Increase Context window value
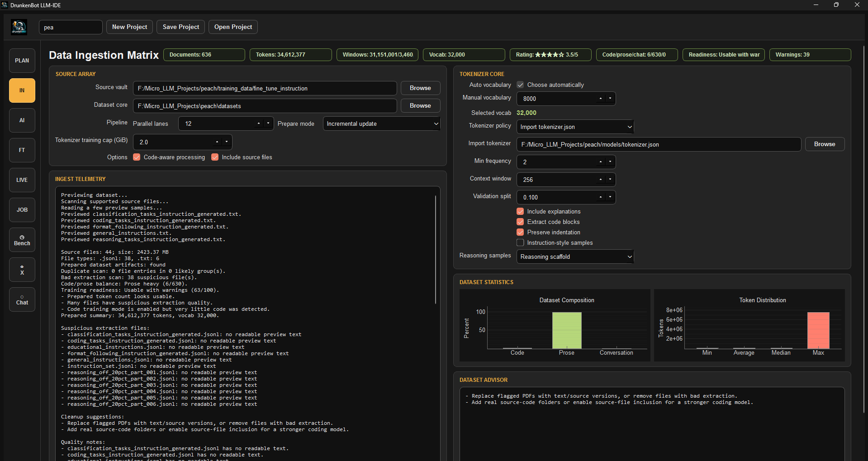The image size is (868, 461). 601,180
